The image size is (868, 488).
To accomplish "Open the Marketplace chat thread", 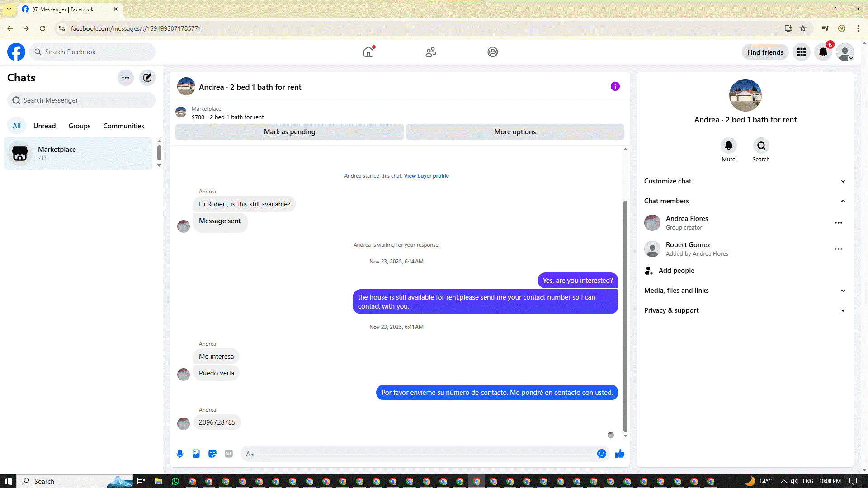I will (78, 154).
